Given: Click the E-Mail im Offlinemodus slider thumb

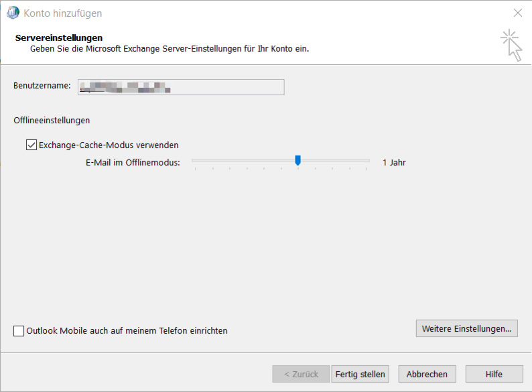Looking at the screenshot, I should [x=298, y=160].
